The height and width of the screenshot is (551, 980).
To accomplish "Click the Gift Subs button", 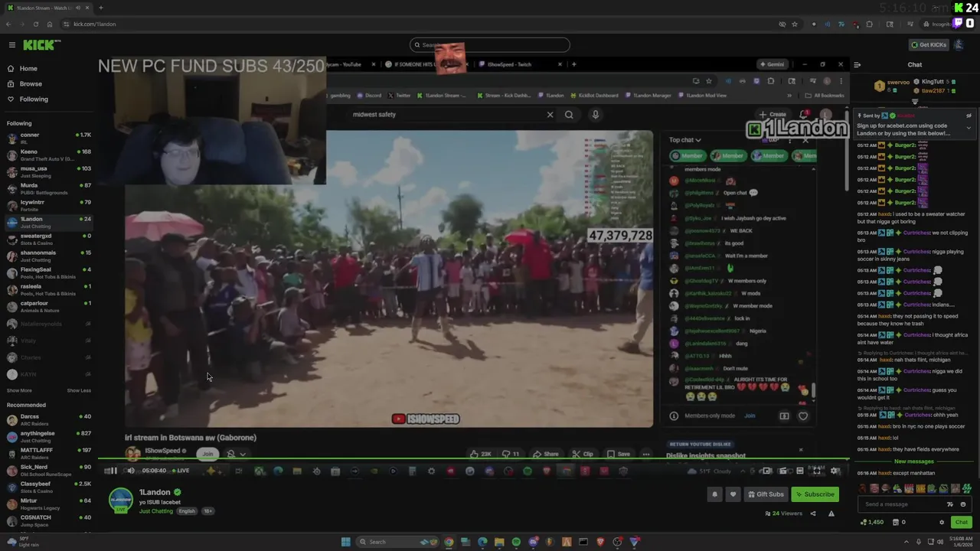I will click(x=766, y=494).
